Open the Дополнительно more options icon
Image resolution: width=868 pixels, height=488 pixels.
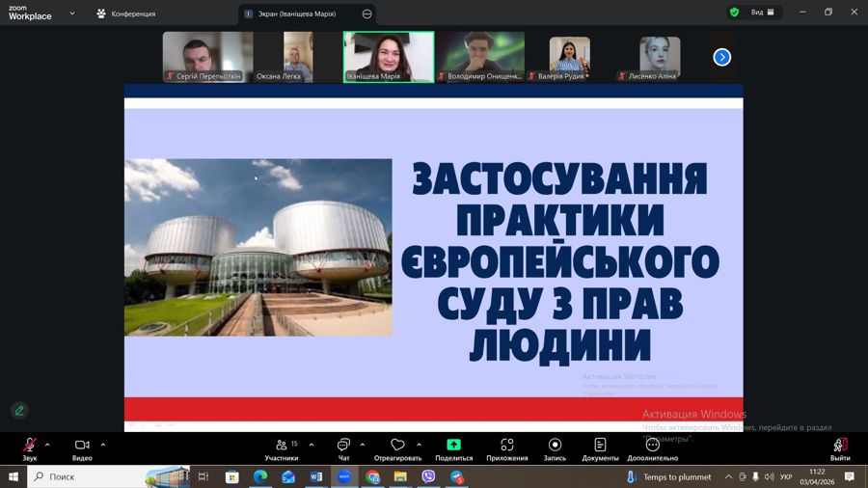(x=653, y=446)
